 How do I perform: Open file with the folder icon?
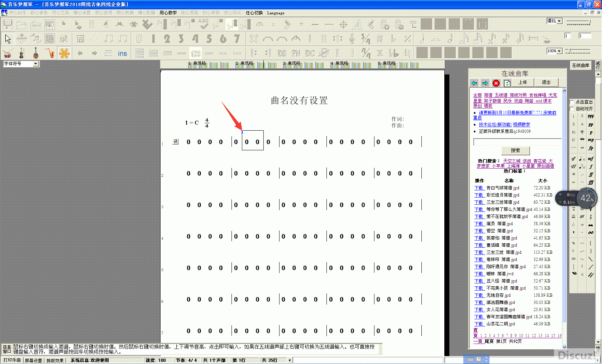[21, 24]
